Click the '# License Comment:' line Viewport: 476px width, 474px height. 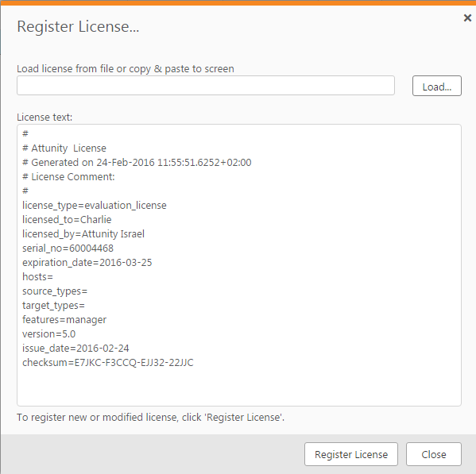coord(68,177)
